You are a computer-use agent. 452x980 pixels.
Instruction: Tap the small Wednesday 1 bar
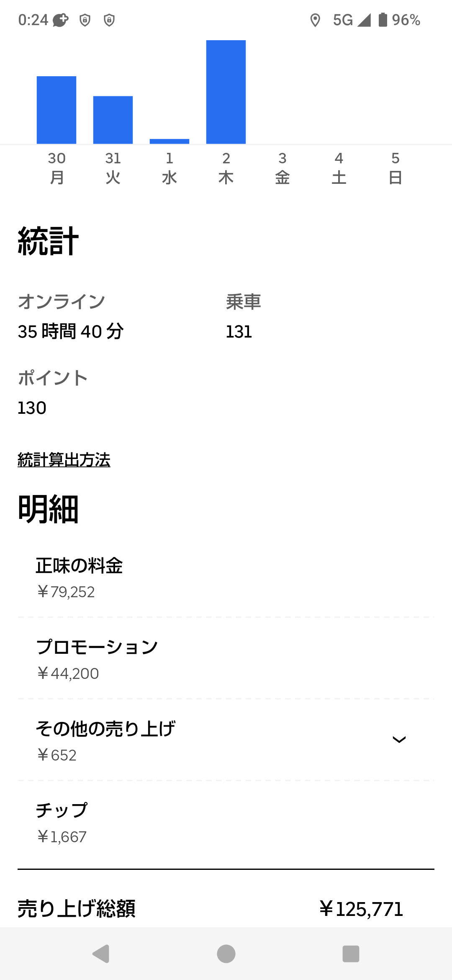click(x=169, y=141)
